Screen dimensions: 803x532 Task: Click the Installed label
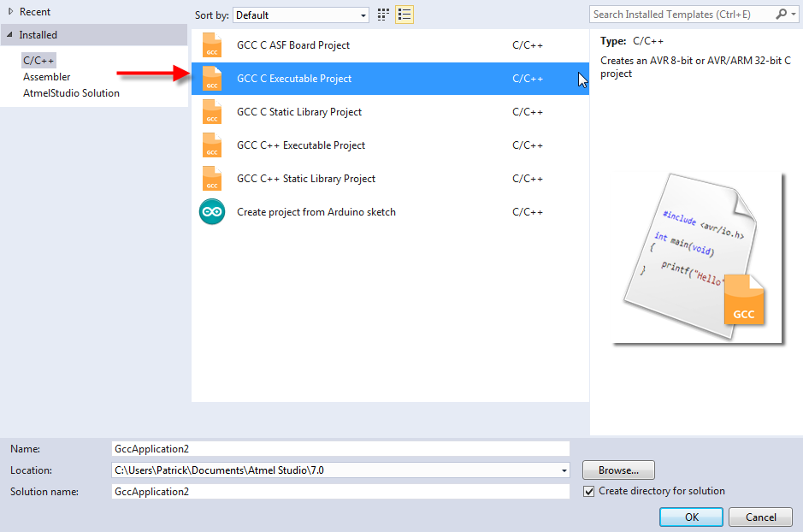click(x=38, y=35)
